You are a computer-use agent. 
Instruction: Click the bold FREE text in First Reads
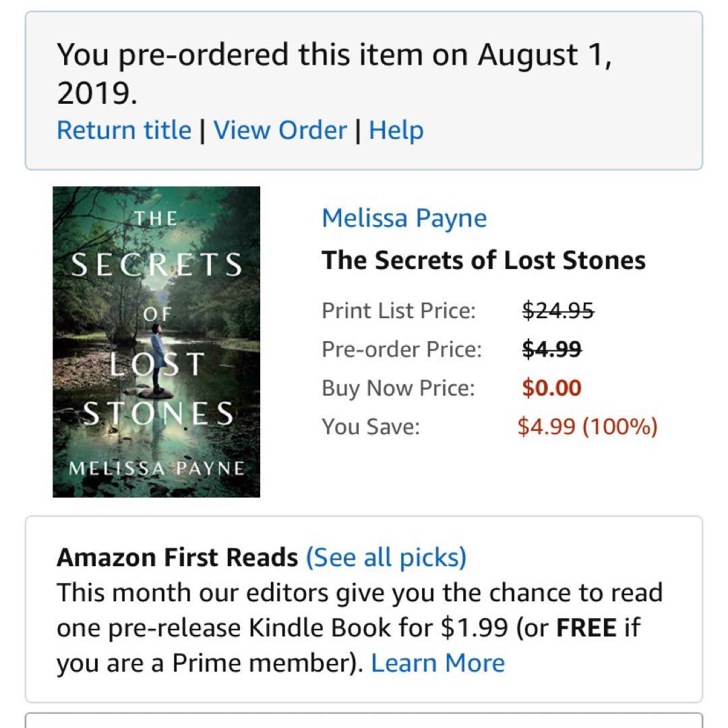[x=586, y=628]
